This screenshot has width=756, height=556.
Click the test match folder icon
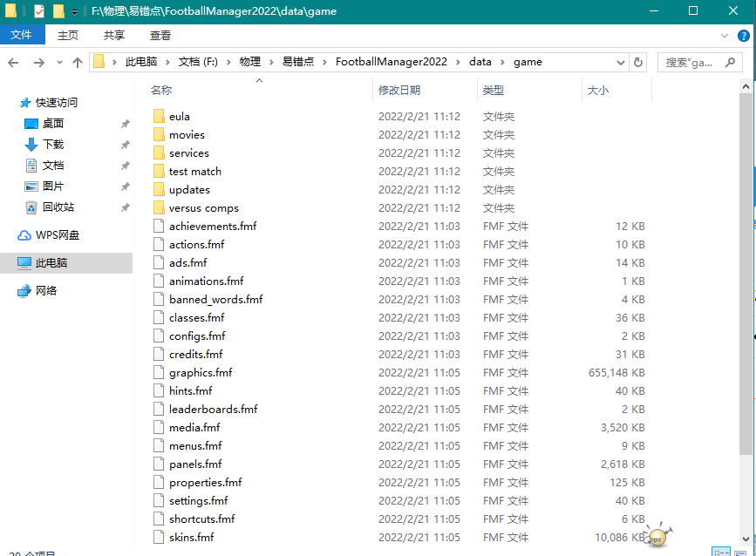click(159, 171)
